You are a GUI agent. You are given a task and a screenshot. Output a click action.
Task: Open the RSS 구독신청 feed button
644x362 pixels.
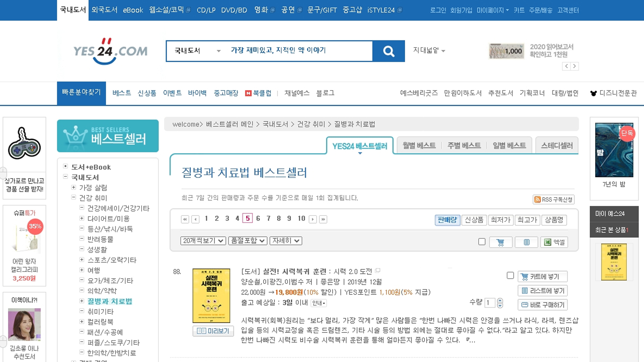click(x=553, y=199)
